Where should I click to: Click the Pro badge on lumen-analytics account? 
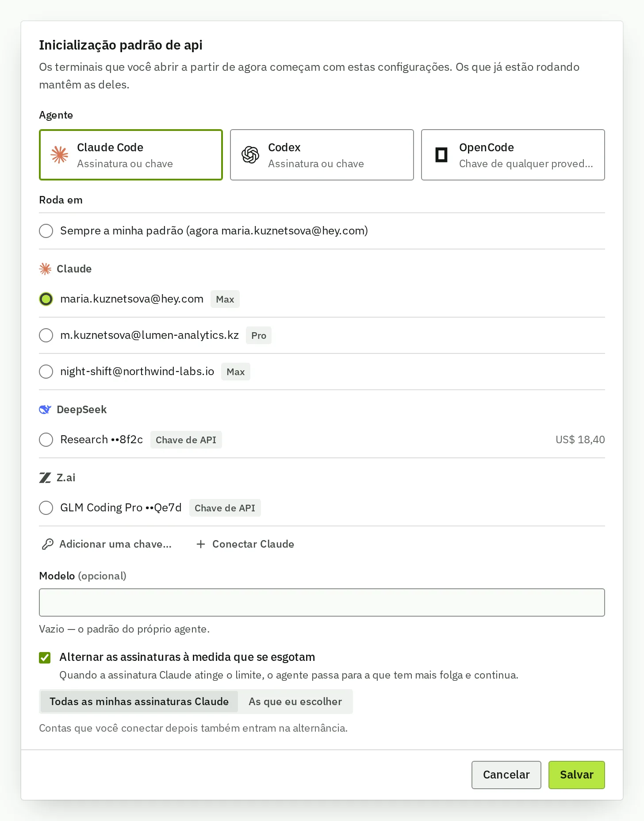coord(259,335)
